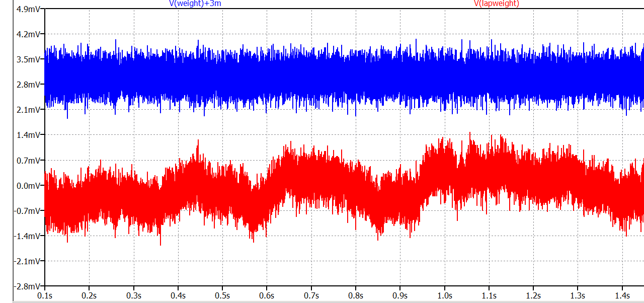
Task: Click the 1.1s time axis label
Action: [x=489, y=295]
